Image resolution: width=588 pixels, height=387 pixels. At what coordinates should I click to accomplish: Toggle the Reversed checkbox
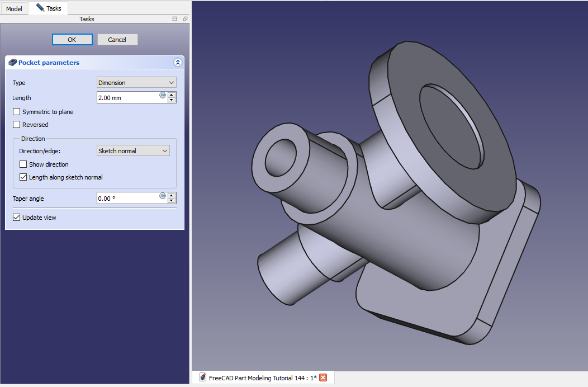[x=17, y=125]
